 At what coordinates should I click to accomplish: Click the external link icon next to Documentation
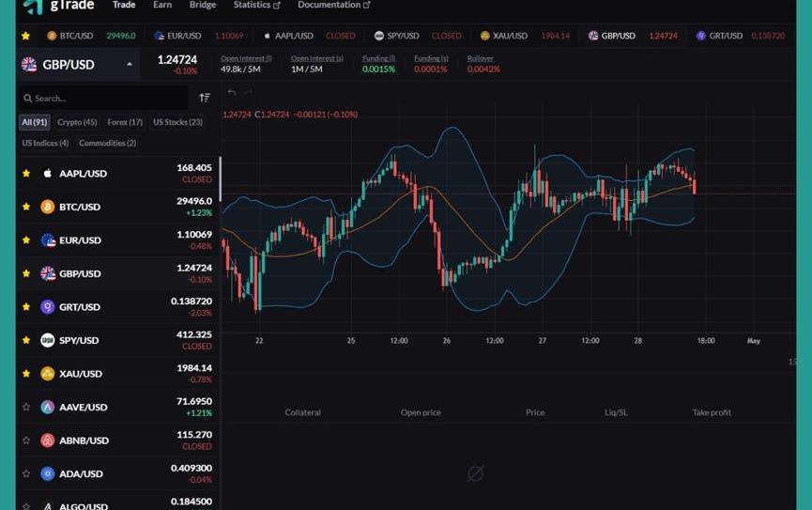tap(367, 6)
